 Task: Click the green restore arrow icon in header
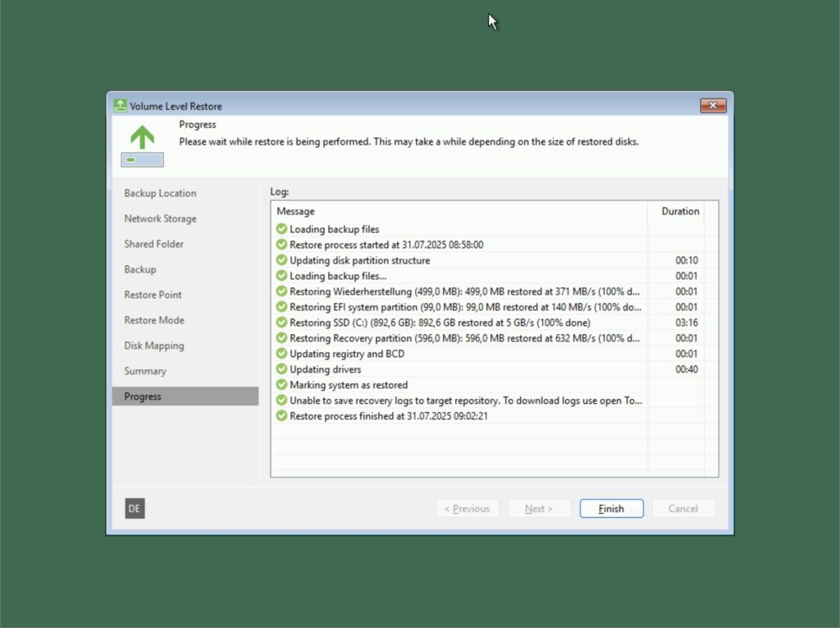click(141, 138)
